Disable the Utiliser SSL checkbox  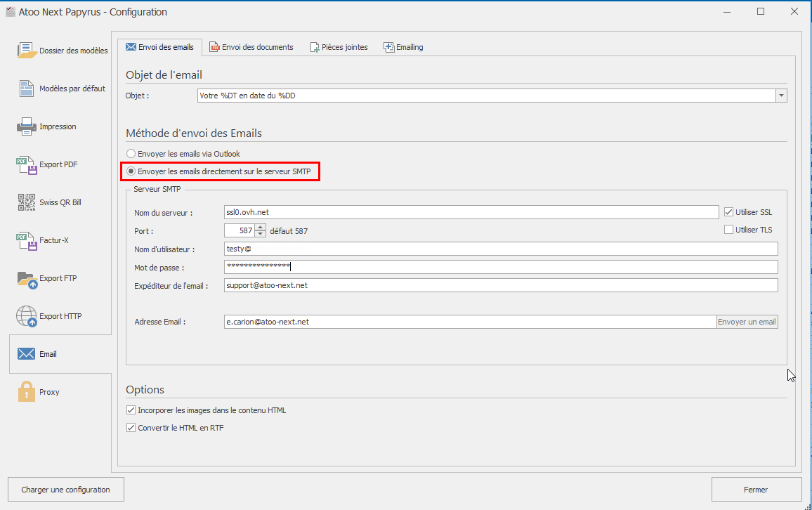point(728,211)
